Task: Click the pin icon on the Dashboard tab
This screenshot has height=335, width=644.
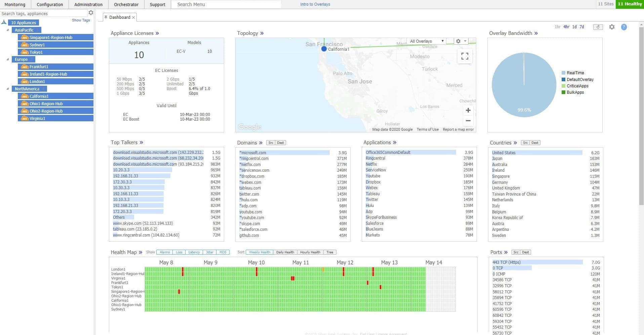Action: pyautogui.click(x=106, y=17)
